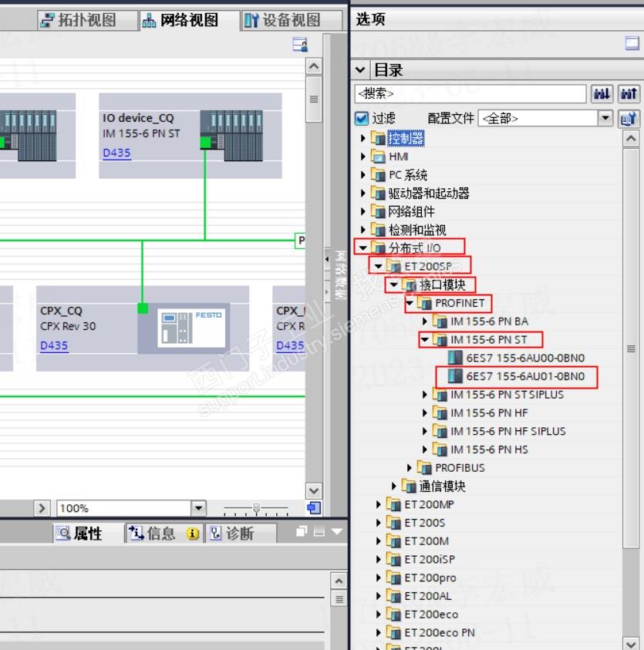Click the catalog 搜索 field
Viewport: 644px width, 650px height.
[470, 94]
